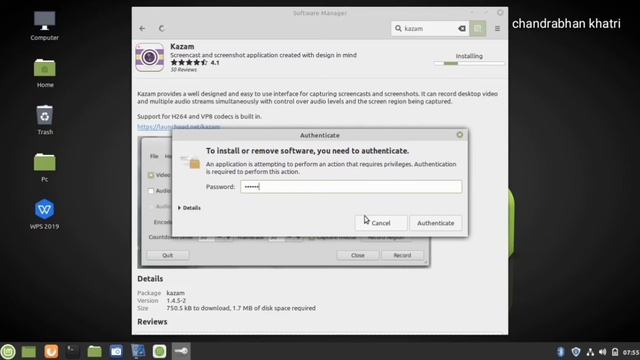
Task: Go back using Software Manager back arrow
Action: pyautogui.click(x=142, y=29)
